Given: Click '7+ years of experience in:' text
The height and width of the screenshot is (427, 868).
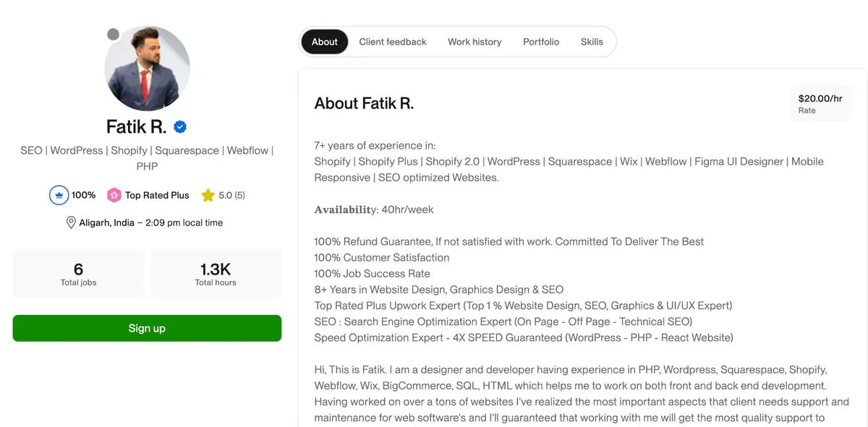Looking at the screenshot, I should pyautogui.click(x=375, y=145).
